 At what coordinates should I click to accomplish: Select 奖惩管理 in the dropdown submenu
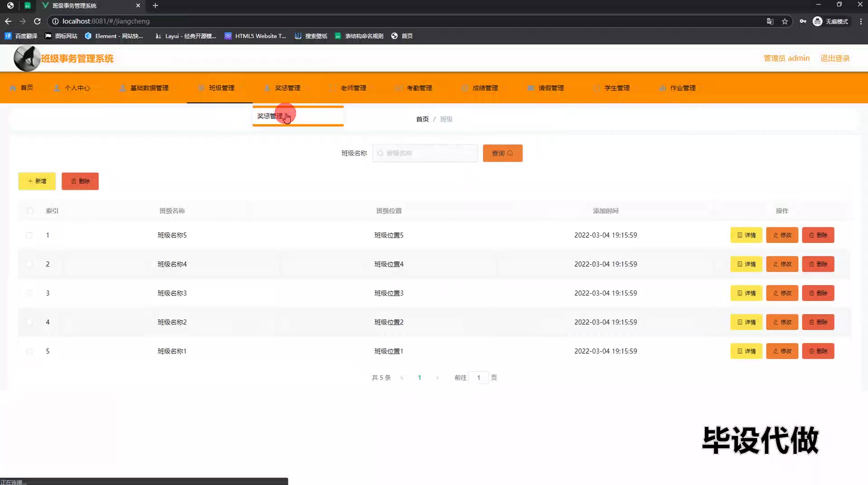[x=298, y=116]
